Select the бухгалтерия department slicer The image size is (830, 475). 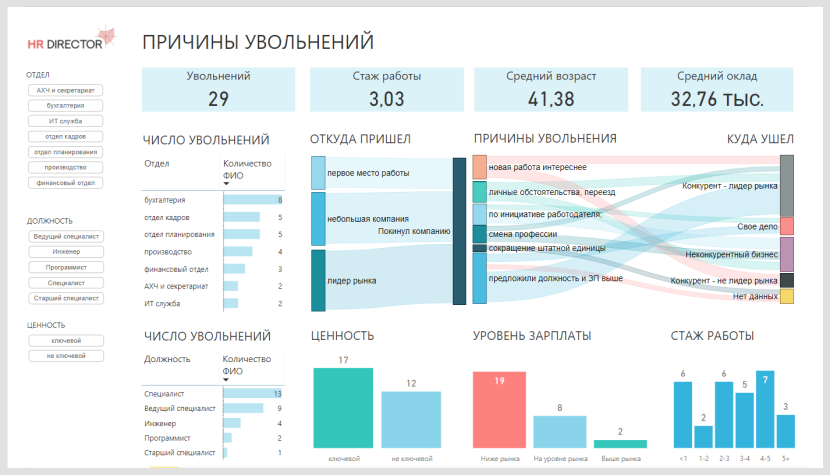coord(66,105)
